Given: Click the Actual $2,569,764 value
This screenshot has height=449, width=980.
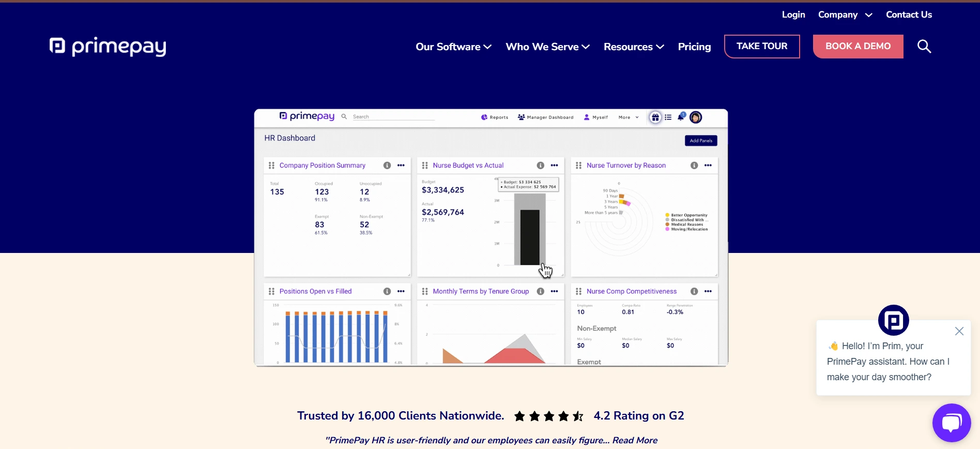Looking at the screenshot, I should (443, 213).
